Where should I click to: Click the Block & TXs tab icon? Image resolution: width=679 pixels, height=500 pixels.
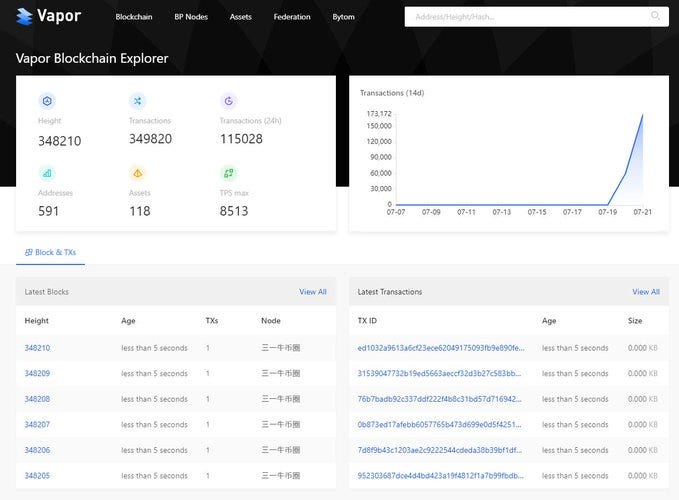pos(29,252)
